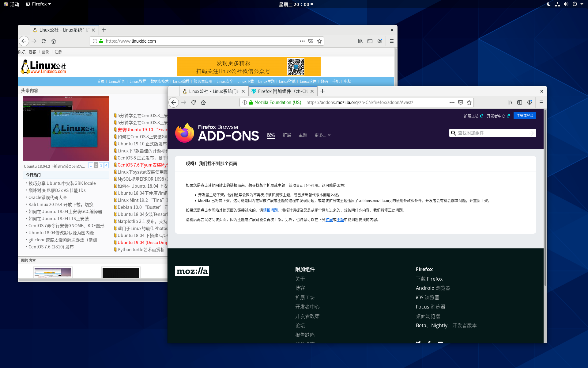This screenshot has width=588, height=368.
Task: Open Library in the linuxidc window
Action: (360, 41)
